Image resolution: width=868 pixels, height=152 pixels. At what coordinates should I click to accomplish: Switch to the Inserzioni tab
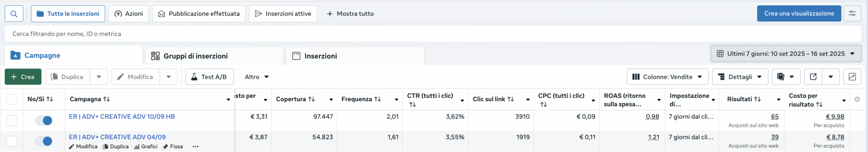320,56
